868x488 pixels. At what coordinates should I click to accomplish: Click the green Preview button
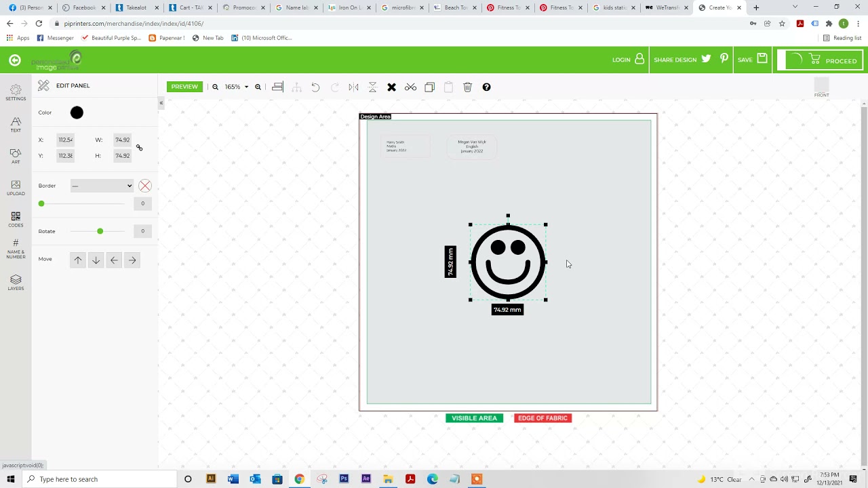184,87
